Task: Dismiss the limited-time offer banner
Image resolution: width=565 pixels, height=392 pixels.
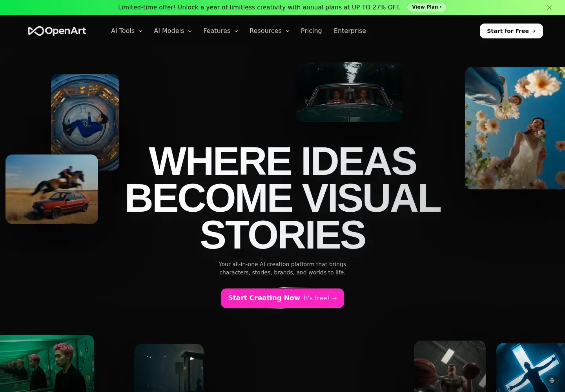Action: [x=549, y=7]
